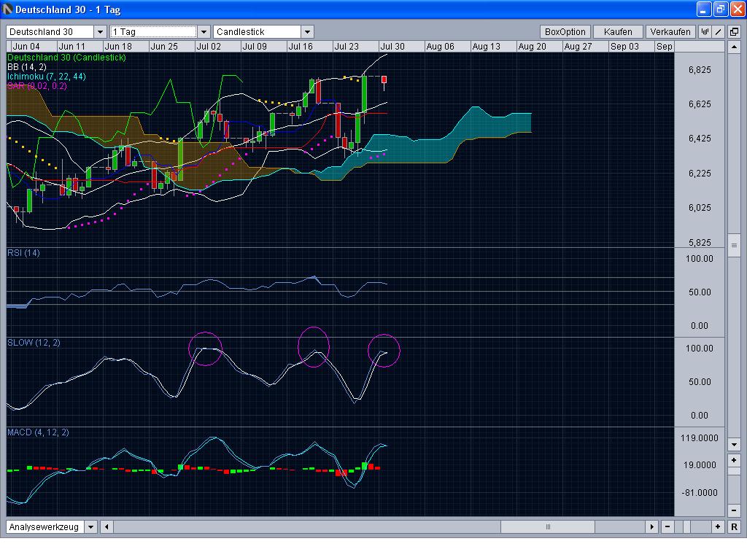Screen dimensions: 747x560
Task: Click the Aug 13 date header
Action: (x=487, y=46)
